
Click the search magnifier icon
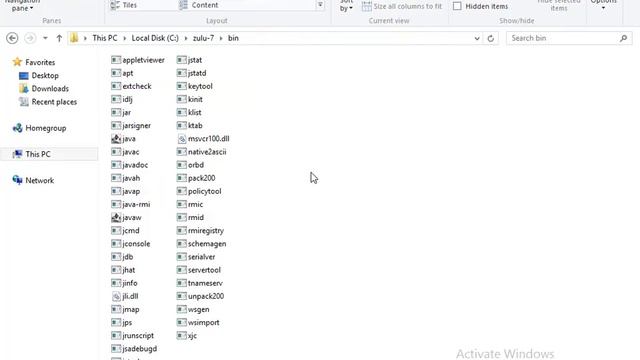point(623,38)
